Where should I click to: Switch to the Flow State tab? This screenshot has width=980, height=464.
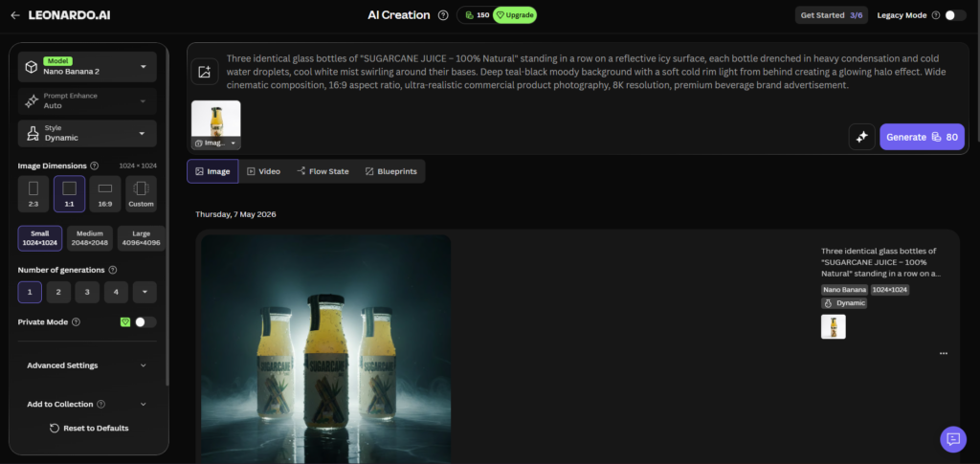323,171
